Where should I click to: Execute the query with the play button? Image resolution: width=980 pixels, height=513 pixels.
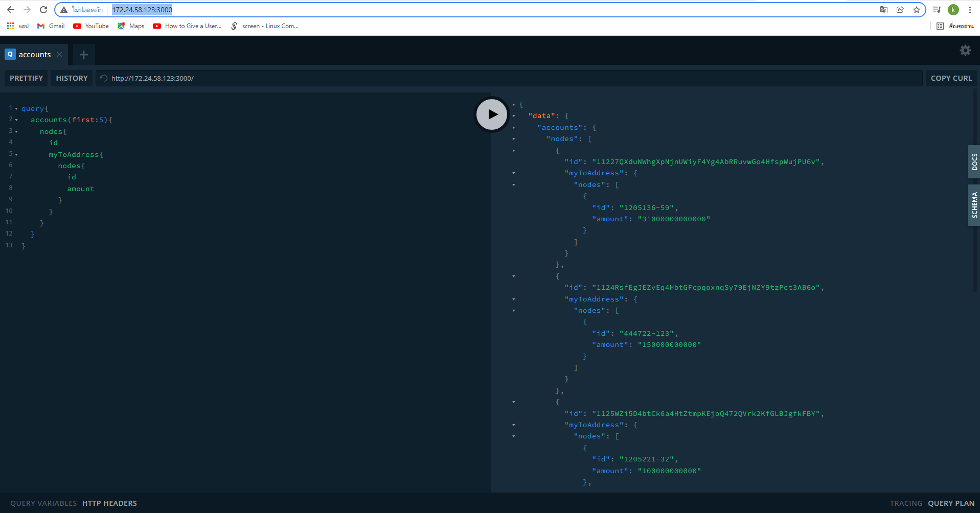tap(491, 114)
